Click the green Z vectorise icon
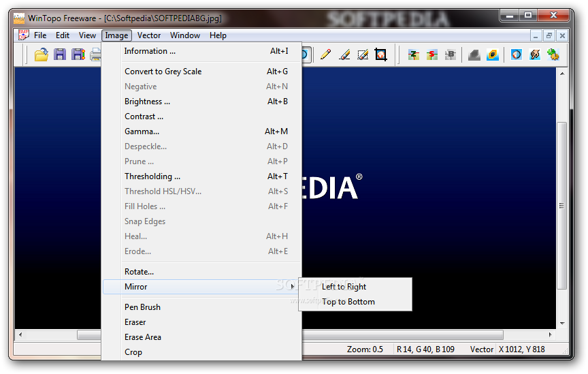588x374 pixels. click(414, 54)
